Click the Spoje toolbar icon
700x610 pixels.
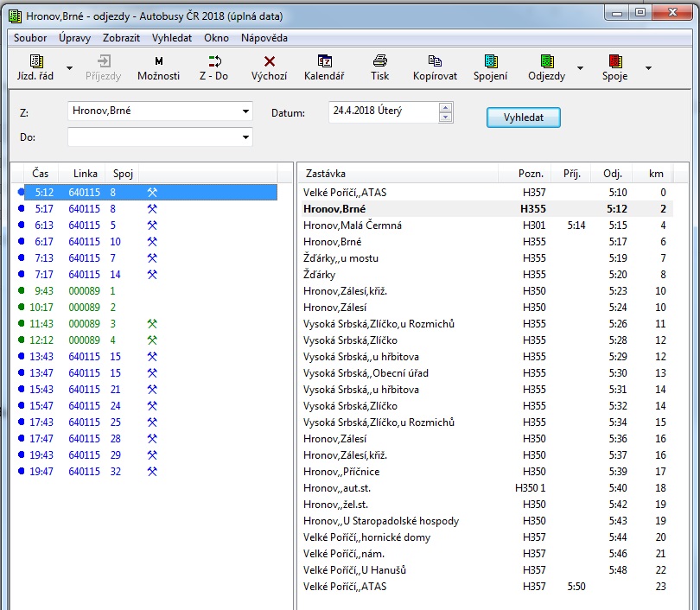(614, 61)
